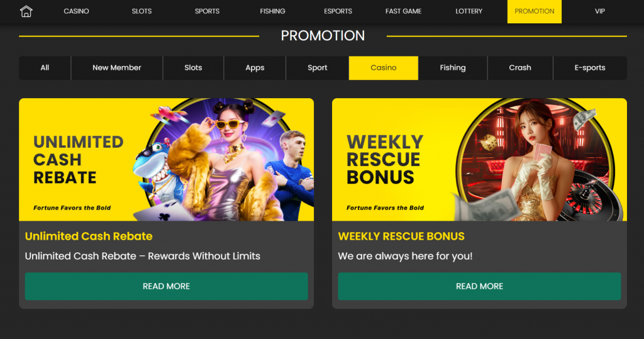Open the Fast Game section
The image size is (644, 339).
[403, 11]
